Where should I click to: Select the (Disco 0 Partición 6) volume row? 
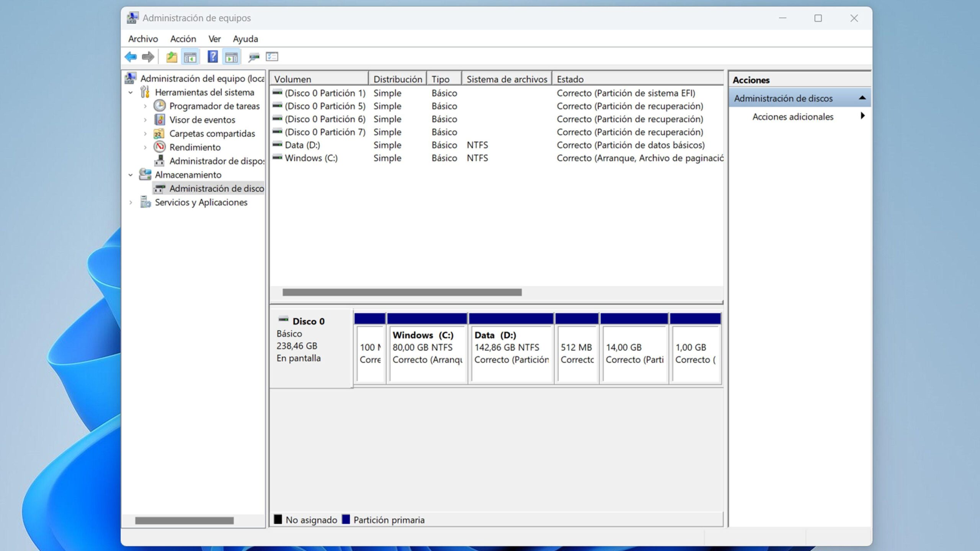coord(497,119)
